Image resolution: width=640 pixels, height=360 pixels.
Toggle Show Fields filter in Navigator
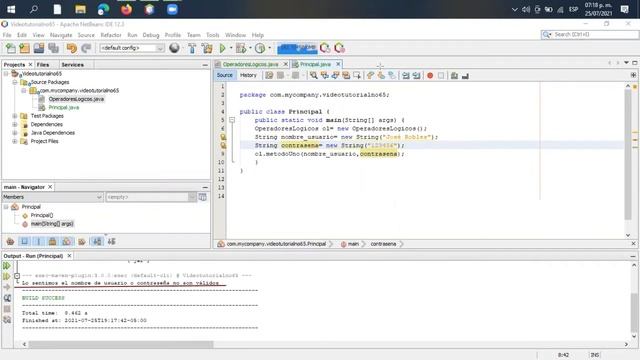click(x=24, y=242)
